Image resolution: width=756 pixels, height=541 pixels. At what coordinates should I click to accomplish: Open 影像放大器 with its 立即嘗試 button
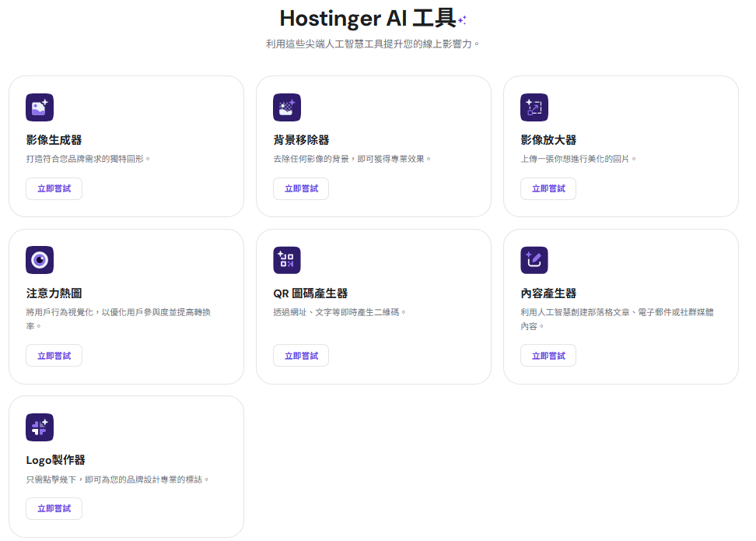tap(548, 188)
